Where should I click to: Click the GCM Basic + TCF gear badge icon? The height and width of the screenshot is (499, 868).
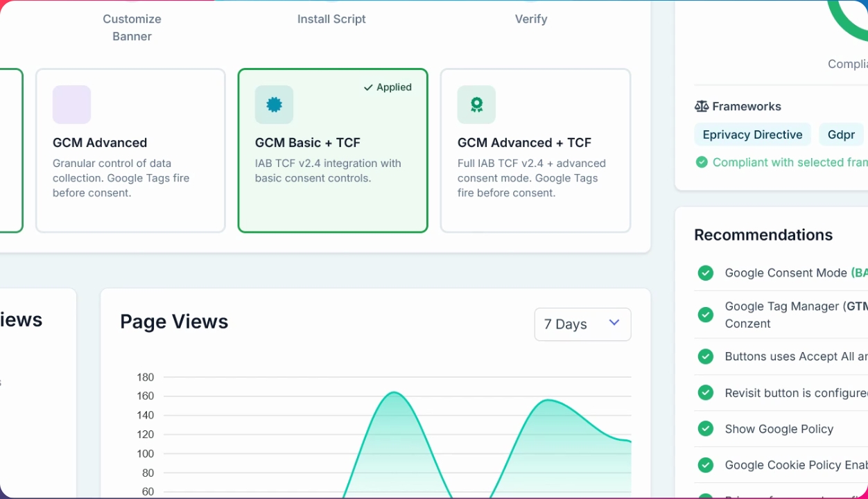point(274,105)
